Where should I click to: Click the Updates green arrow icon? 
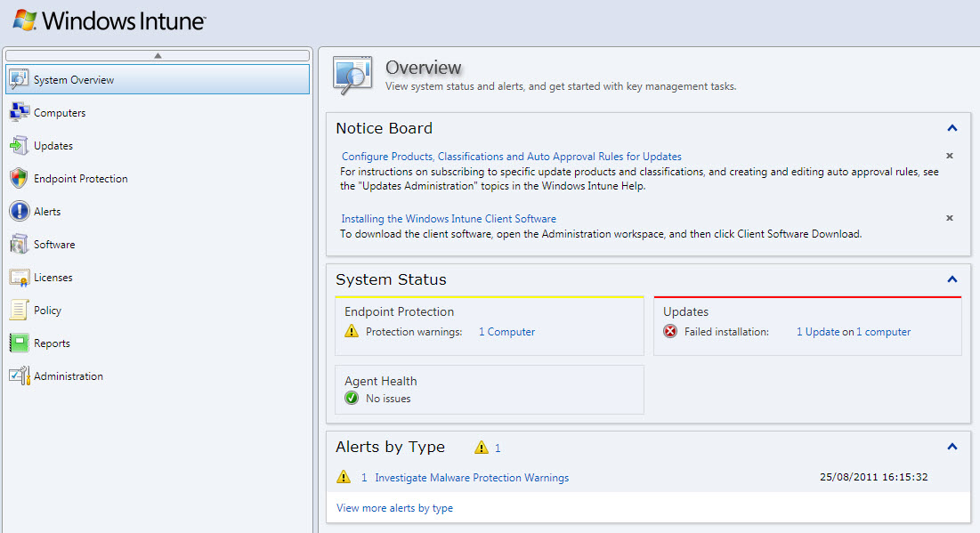[19, 146]
